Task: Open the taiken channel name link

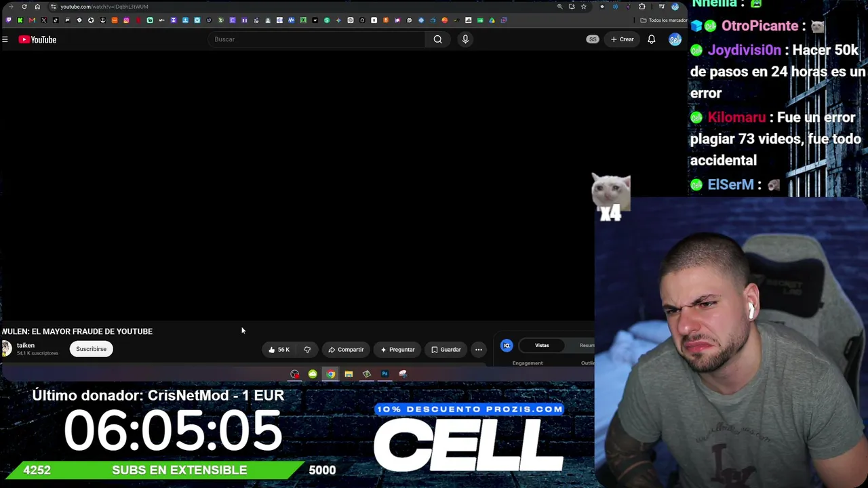Action: (26, 346)
